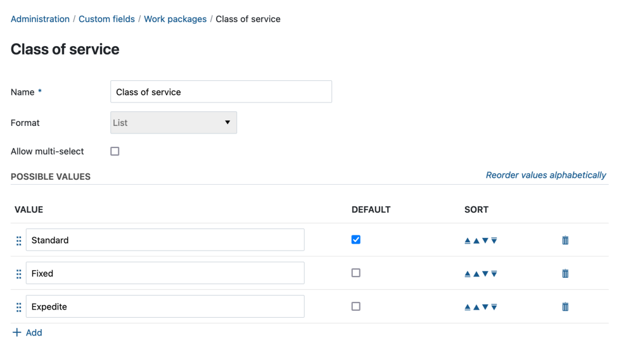Move Expedite value to the top
Viewport: 619px width, 364px height.
[468, 307]
